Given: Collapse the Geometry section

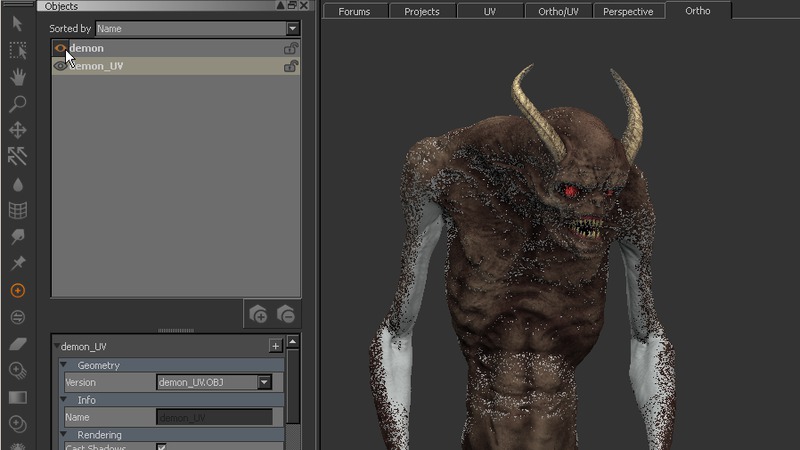Looking at the screenshot, I should (x=65, y=365).
